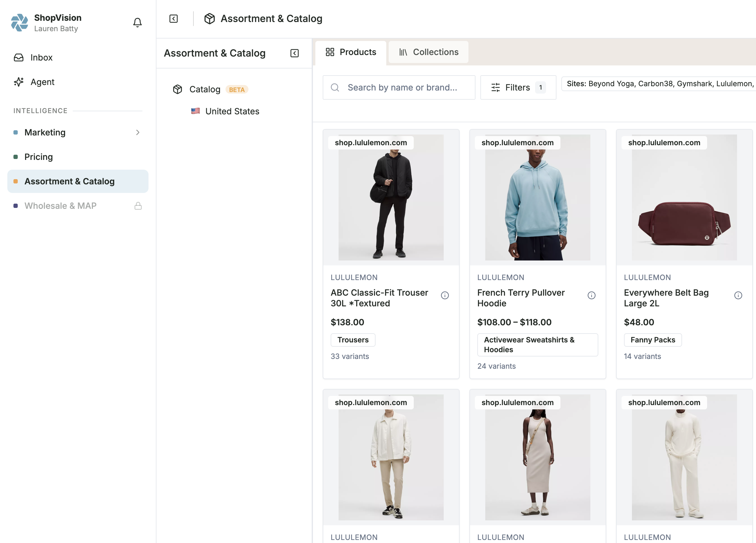This screenshot has height=543, width=756.
Task: Click the ABC Classic-Fit Trouser 30L *Textured title
Action: [379, 298]
